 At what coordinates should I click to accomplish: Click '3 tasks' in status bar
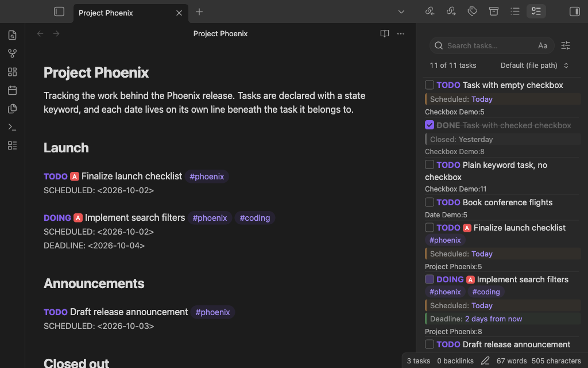(x=419, y=361)
